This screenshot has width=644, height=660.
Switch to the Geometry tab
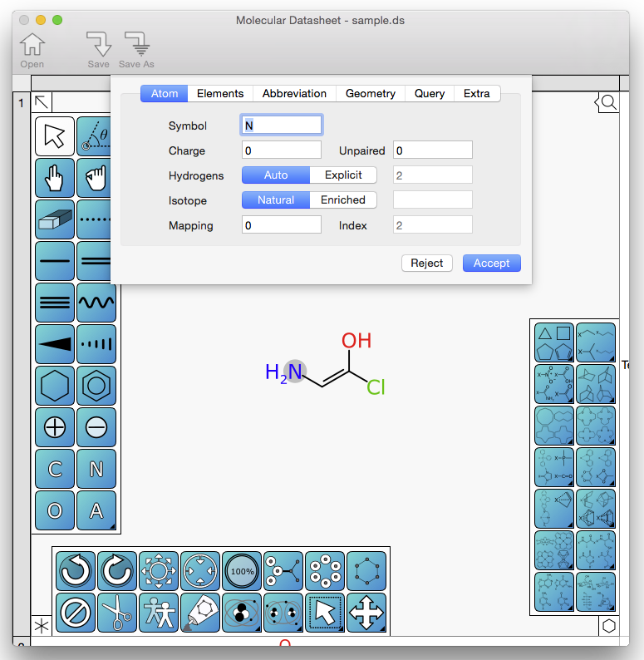pyautogui.click(x=371, y=93)
